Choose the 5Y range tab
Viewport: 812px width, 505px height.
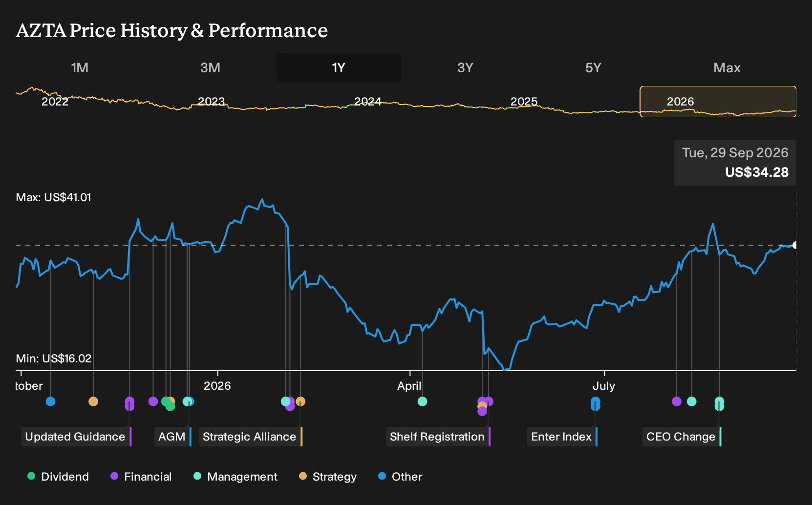(593, 67)
